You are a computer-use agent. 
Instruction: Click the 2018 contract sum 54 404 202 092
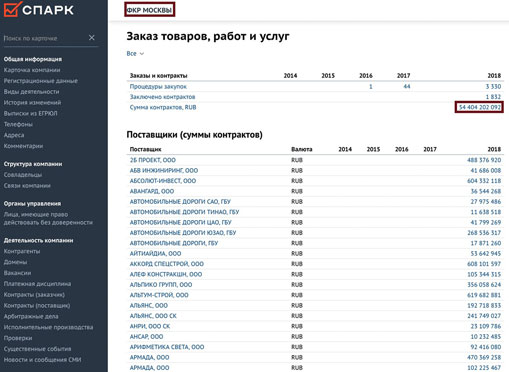[x=480, y=107]
